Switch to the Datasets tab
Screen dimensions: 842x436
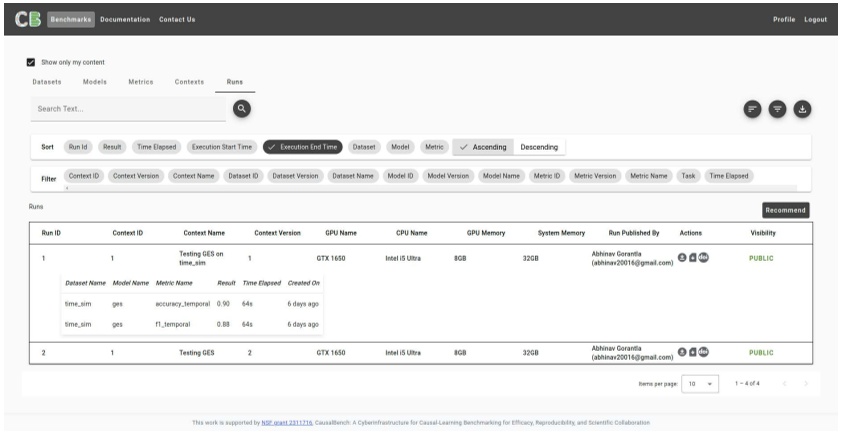point(47,81)
